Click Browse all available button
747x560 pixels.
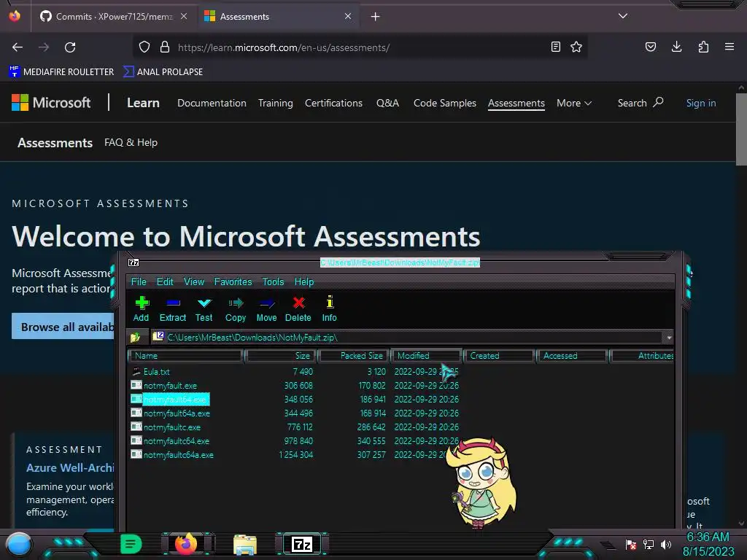pos(63,326)
